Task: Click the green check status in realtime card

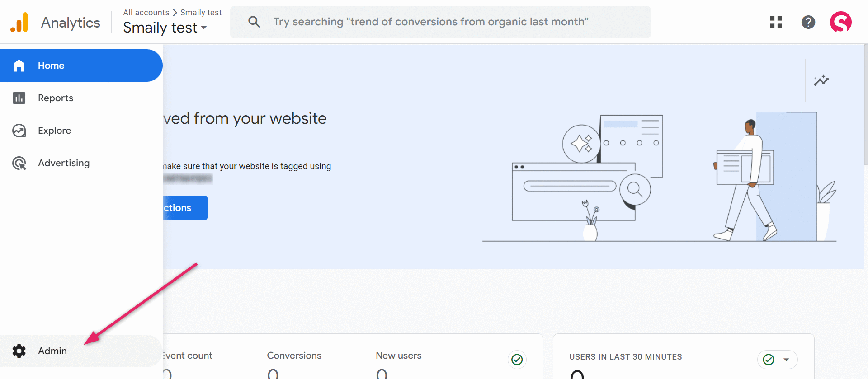Action: coord(769,360)
